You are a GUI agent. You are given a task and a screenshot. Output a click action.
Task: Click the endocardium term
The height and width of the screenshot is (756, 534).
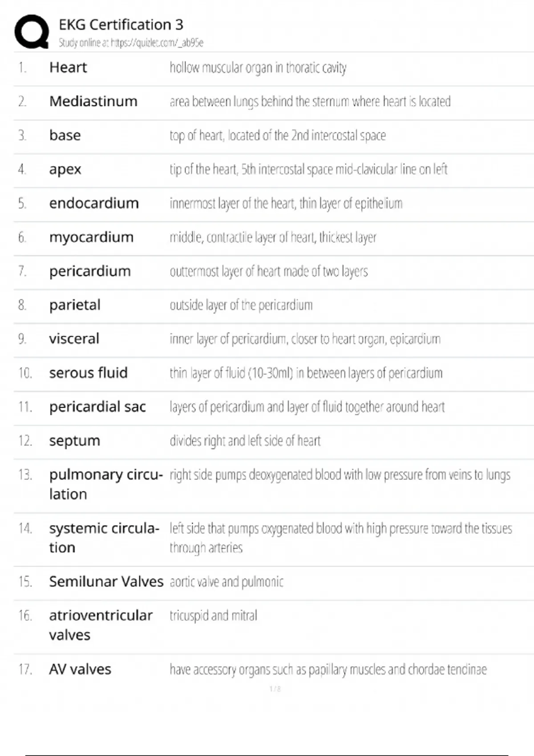pyautogui.click(x=94, y=203)
